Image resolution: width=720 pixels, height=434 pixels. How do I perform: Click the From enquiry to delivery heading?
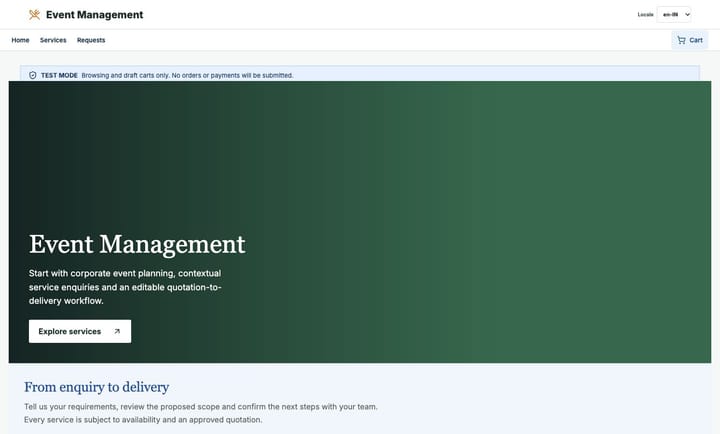(x=96, y=387)
